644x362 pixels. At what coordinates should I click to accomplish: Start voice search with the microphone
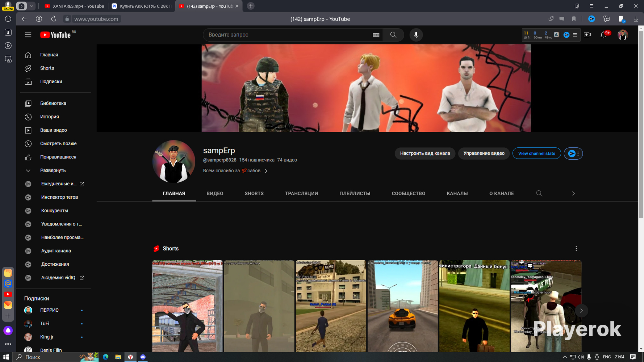(416, 35)
